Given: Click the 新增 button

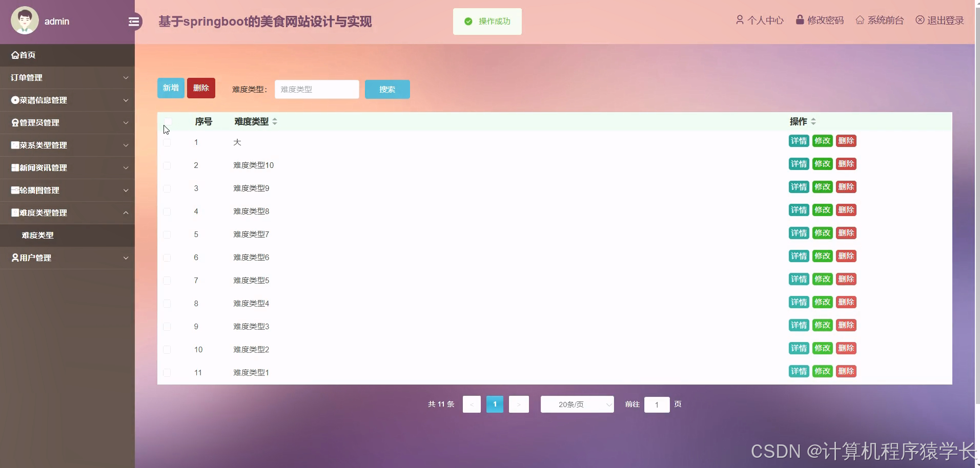Looking at the screenshot, I should [x=171, y=88].
